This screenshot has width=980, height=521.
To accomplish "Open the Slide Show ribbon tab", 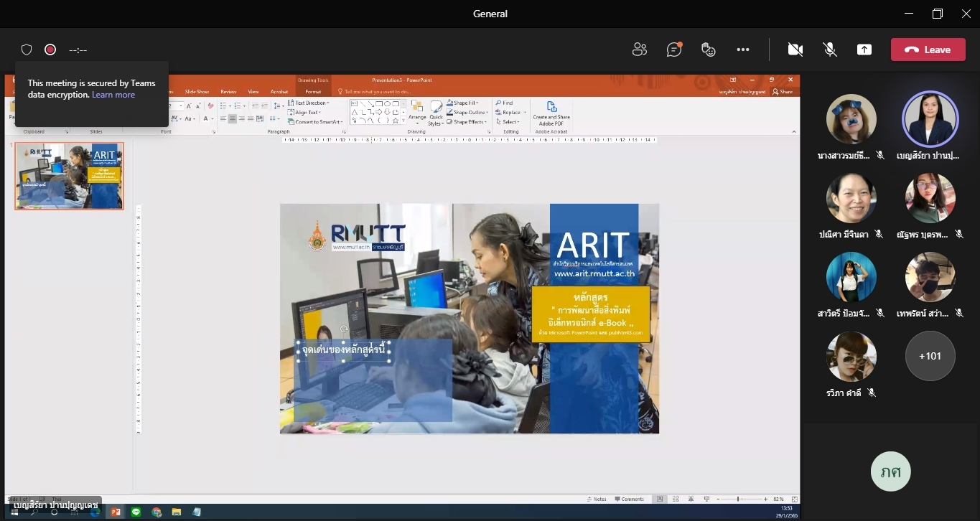I will pyautogui.click(x=197, y=92).
